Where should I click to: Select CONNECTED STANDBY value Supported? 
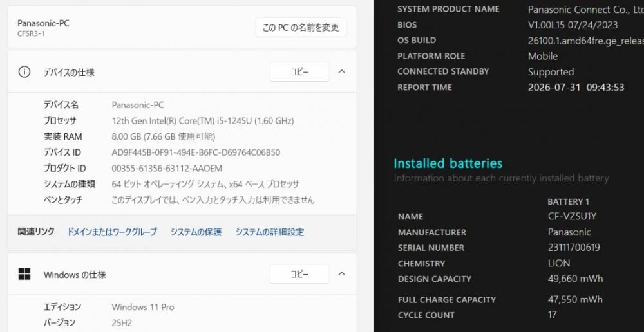click(551, 72)
